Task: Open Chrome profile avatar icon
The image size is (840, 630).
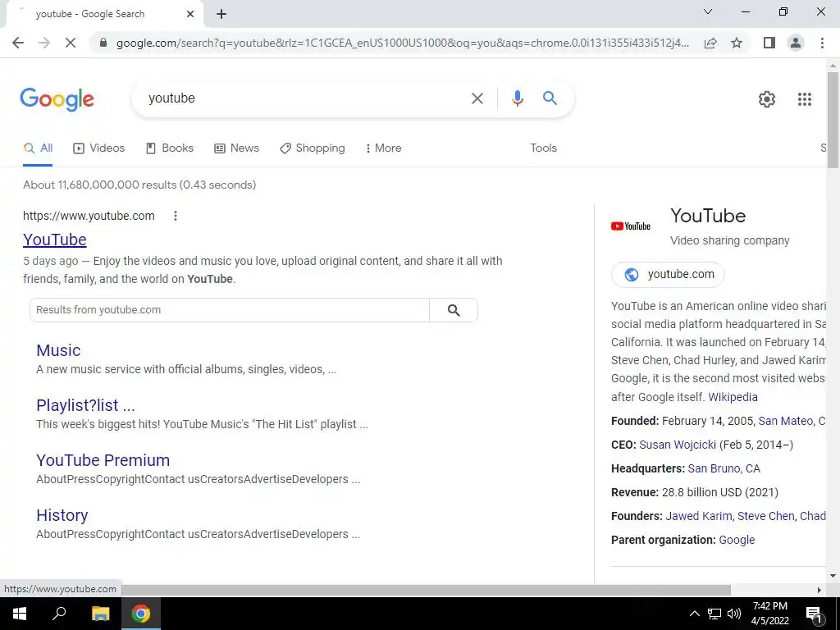Action: 796,43
